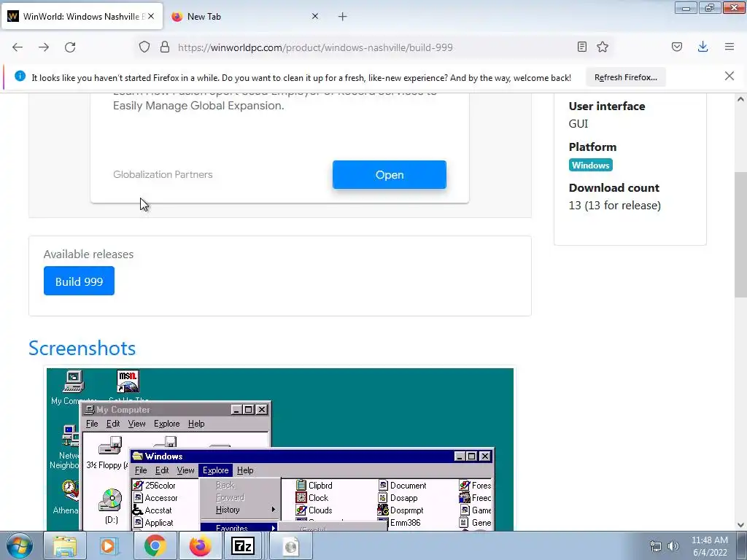Click the taskbar clock showing 11:48 AM
This screenshot has width=747, height=560.
[709, 546]
